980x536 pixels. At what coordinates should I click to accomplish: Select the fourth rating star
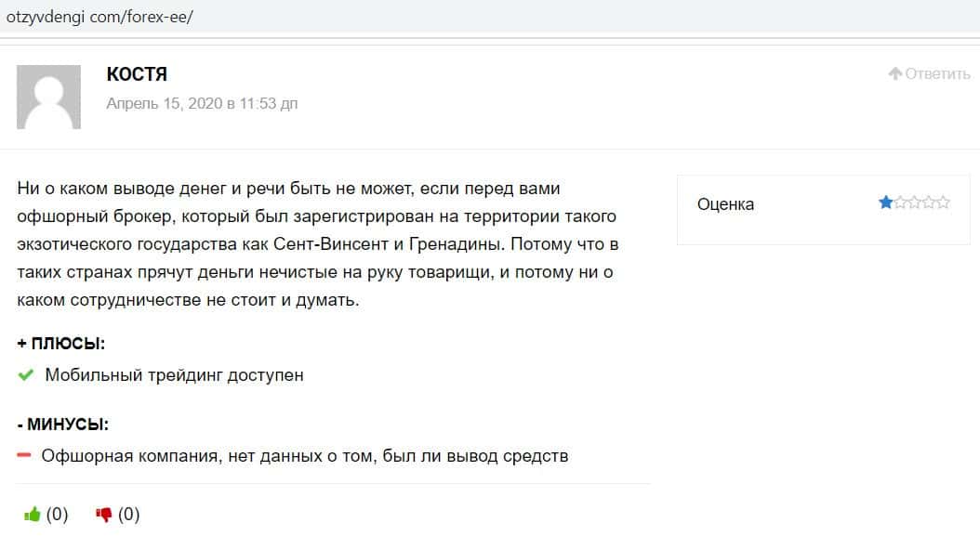[x=929, y=203]
